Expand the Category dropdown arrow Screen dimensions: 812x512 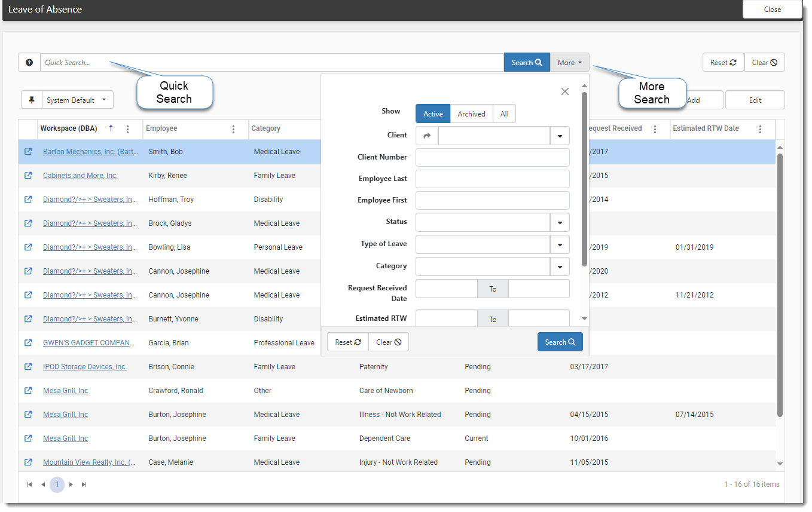point(560,266)
